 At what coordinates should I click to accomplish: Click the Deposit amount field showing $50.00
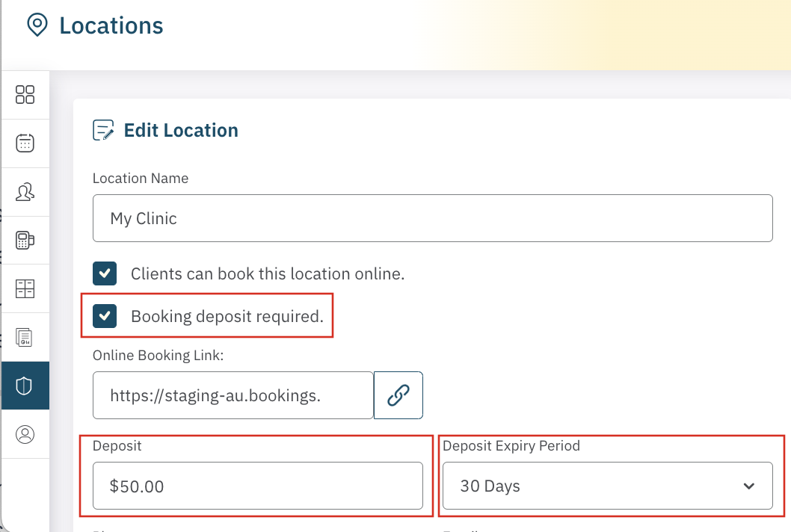[x=258, y=486]
